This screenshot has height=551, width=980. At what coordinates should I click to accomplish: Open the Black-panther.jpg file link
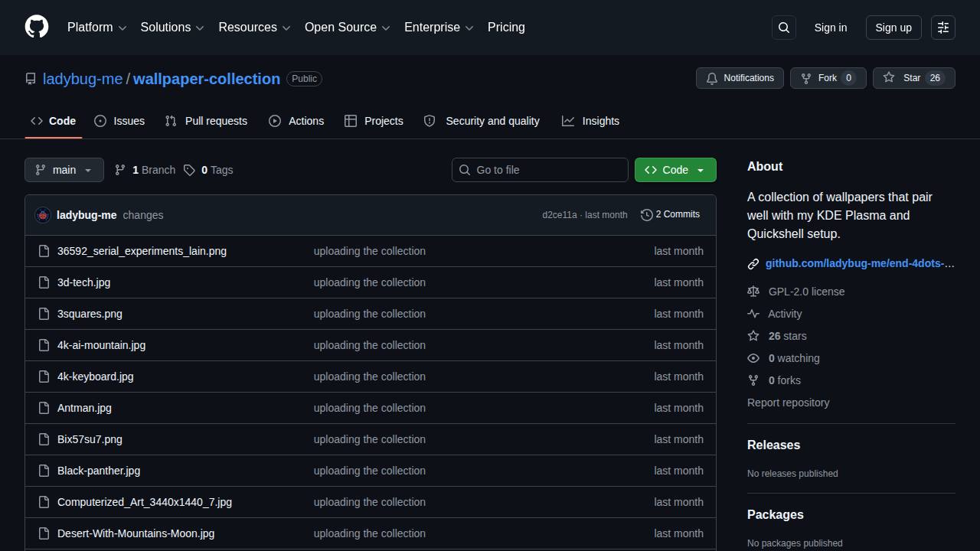point(99,471)
